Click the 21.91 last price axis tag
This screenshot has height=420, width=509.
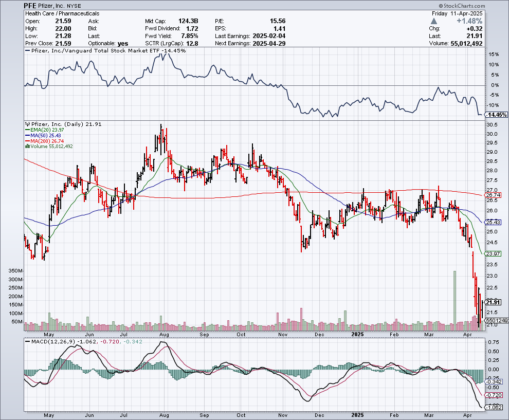point(493,302)
